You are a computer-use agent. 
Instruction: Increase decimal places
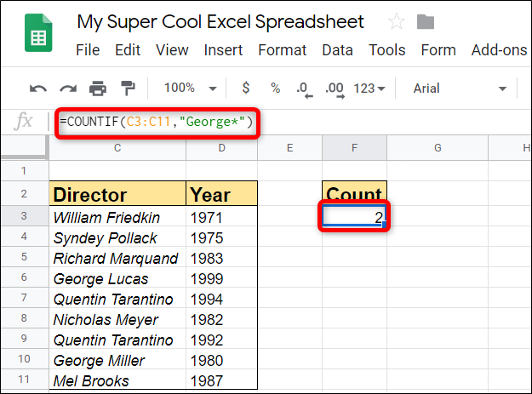(x=334, y=88)
